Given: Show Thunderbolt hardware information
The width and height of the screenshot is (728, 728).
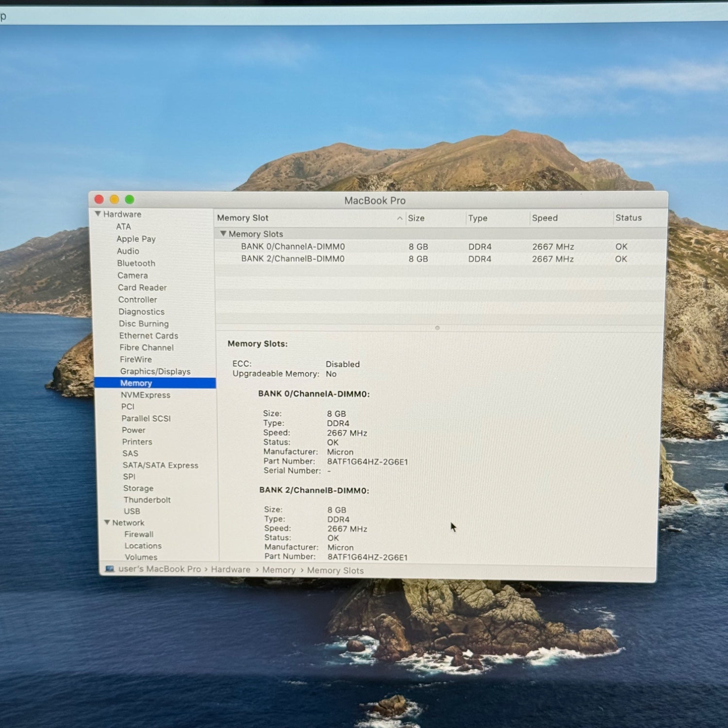Looking at the screenshot, I should coord(147,500).
